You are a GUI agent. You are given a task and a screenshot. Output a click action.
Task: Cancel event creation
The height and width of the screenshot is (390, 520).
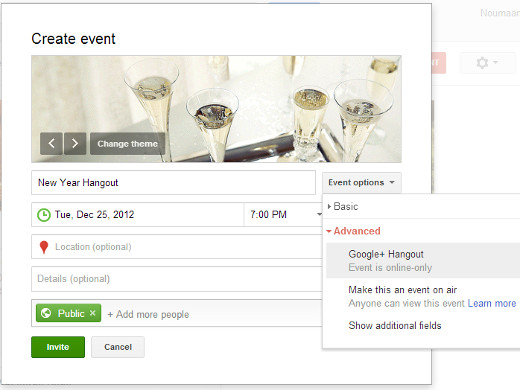tap(118, 347)
